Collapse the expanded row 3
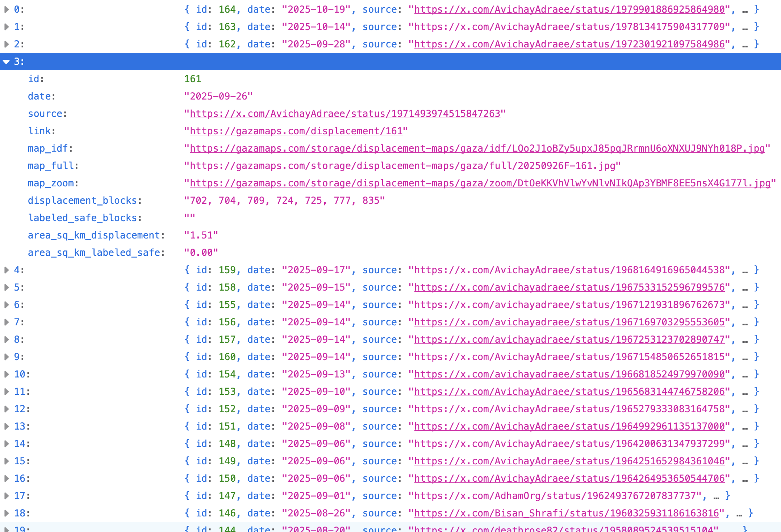The height and width of the screenshot is (532, 781). click(7, 62)
